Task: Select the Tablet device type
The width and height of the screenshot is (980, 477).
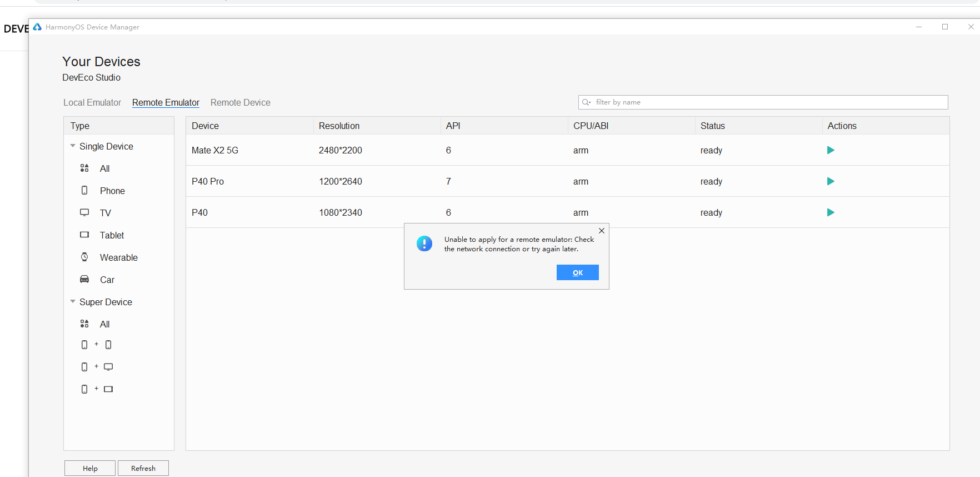Action: (112, 235)
